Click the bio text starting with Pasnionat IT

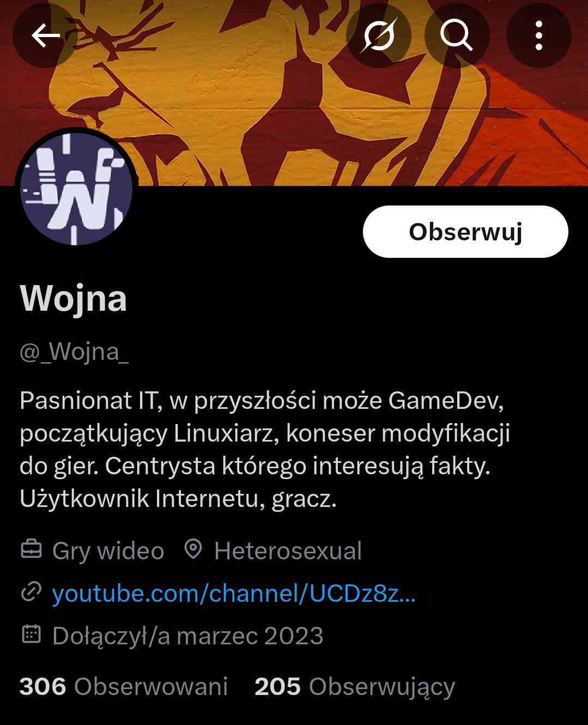(265, 449)
